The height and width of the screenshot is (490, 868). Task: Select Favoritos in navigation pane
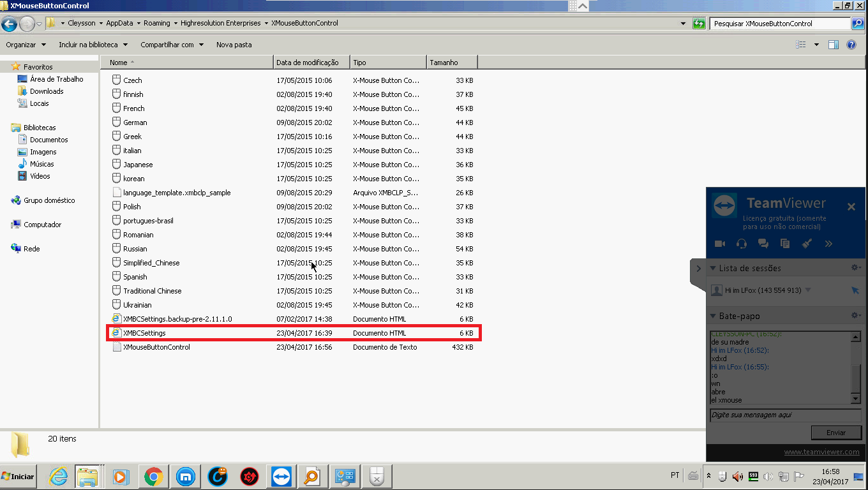38,67
